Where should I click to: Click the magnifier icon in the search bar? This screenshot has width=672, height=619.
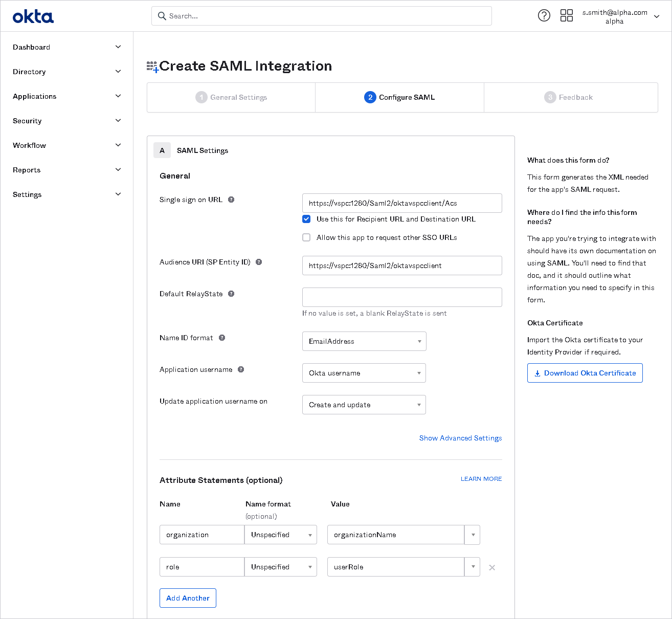162,16
